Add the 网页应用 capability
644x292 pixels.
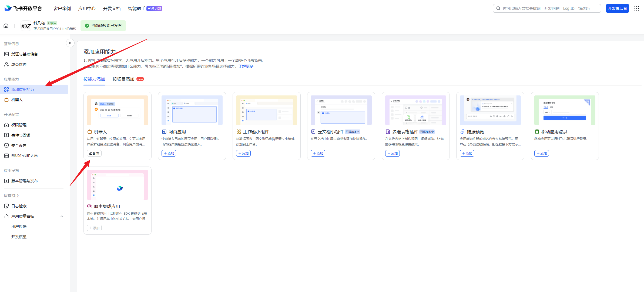click(169, 153)
